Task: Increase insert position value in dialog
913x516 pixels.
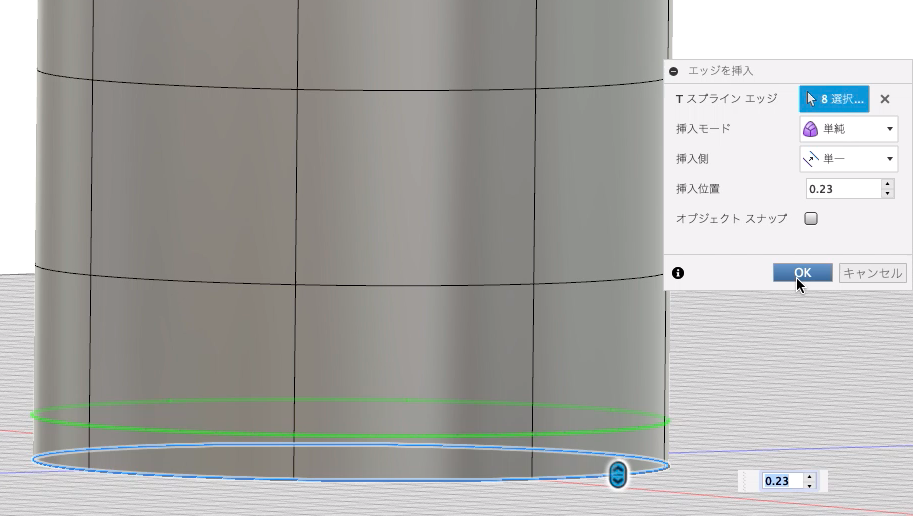Action: pos(887,184)
